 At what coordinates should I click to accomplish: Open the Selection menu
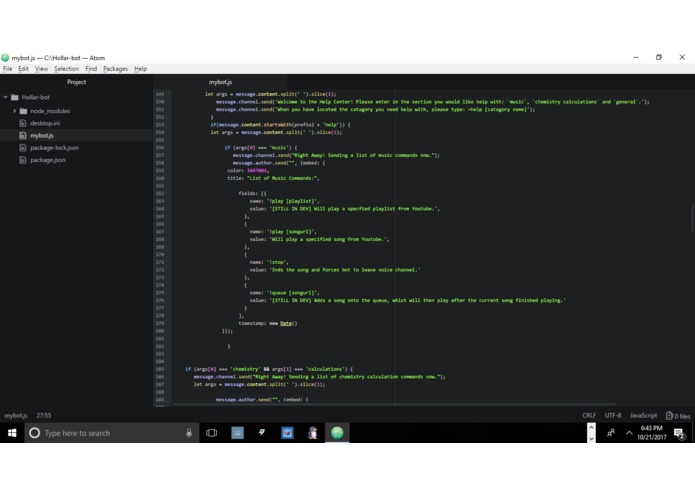click(66, 69)
